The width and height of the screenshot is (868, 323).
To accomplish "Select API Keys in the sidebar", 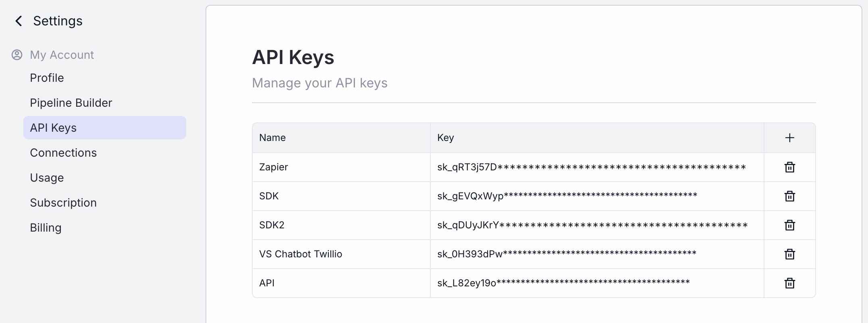I will pyautogui.click(x=105, y=128).
